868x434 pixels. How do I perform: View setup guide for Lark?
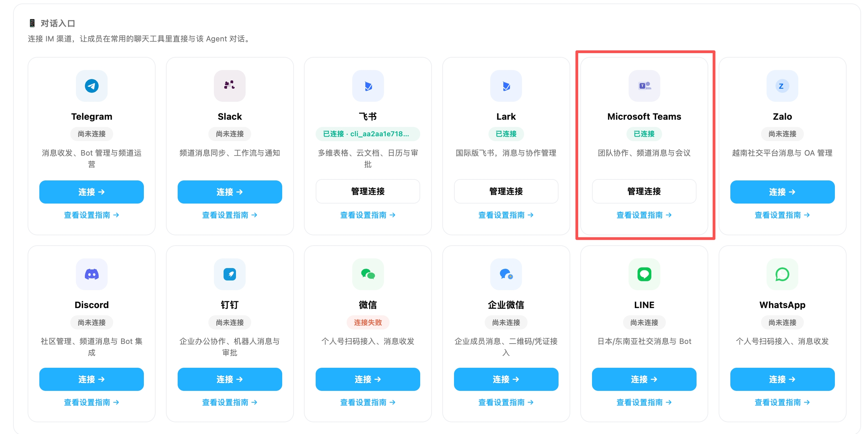pyautogui.click(x=506, y=215)
